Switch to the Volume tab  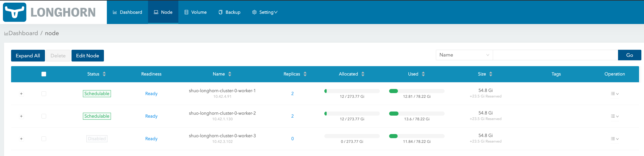(195, 12)
